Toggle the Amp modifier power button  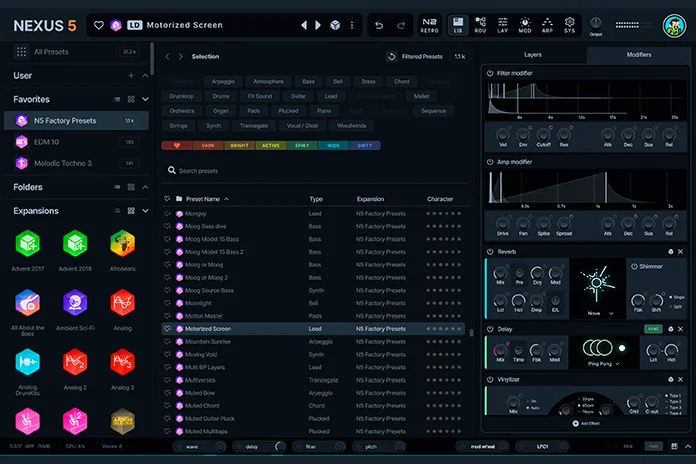click(x=490, y=162)
